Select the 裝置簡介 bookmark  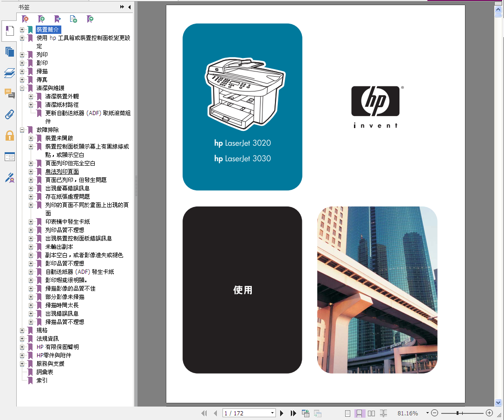(x=47, y=30)
